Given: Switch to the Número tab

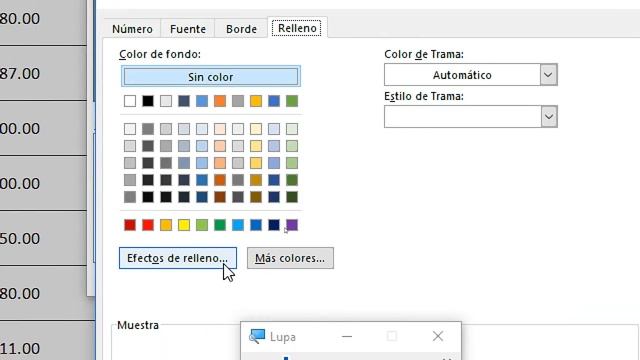Looking at the screenshot, I should tap(132, 29).
